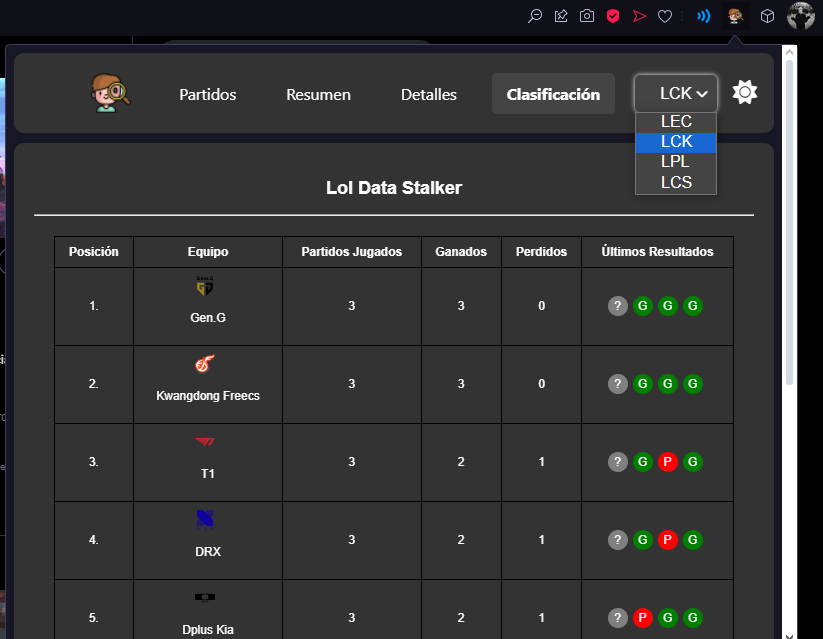This screenshot has height=639, width=823.
Task: Click the Gen.G team name
Action: 208,318
